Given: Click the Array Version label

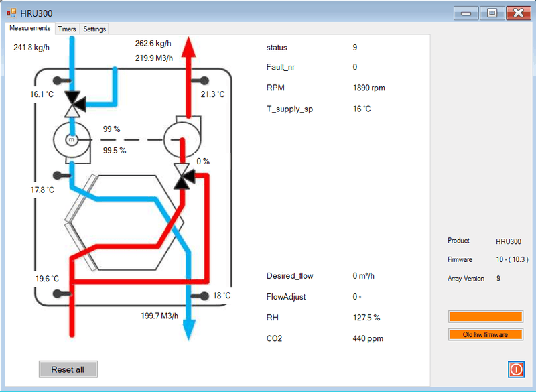Looking at the screenshot, I should pos(466,279).
